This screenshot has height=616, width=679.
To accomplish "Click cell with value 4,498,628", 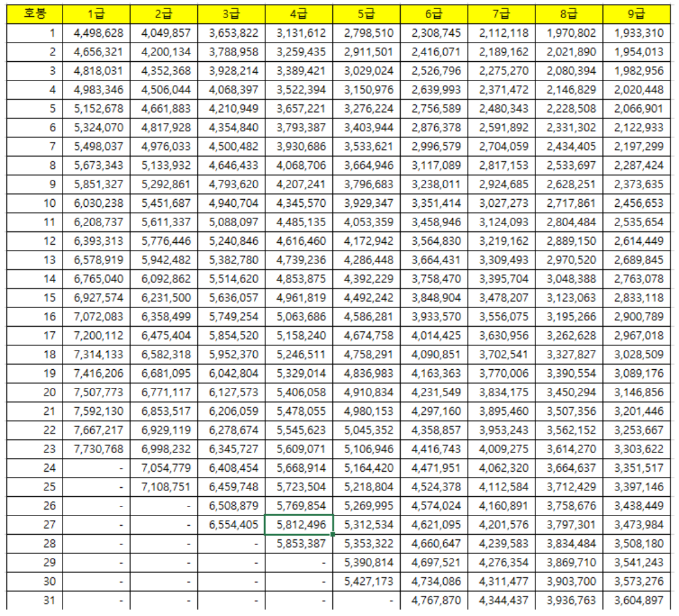I will pyautogui.click(x=96, y=33).
